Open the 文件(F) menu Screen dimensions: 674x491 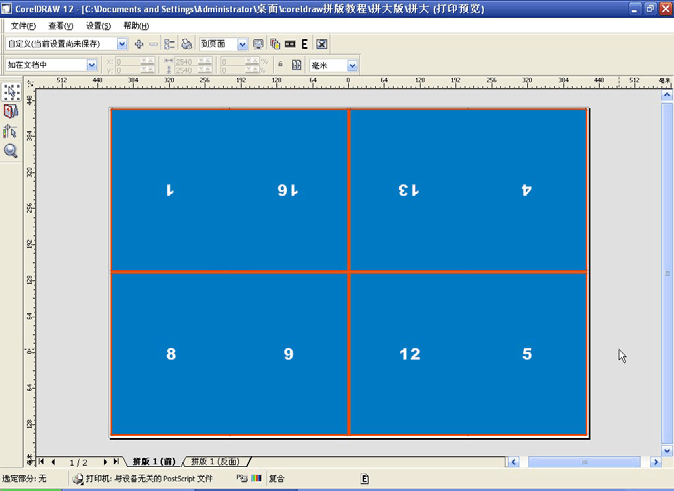pos(22,26)
